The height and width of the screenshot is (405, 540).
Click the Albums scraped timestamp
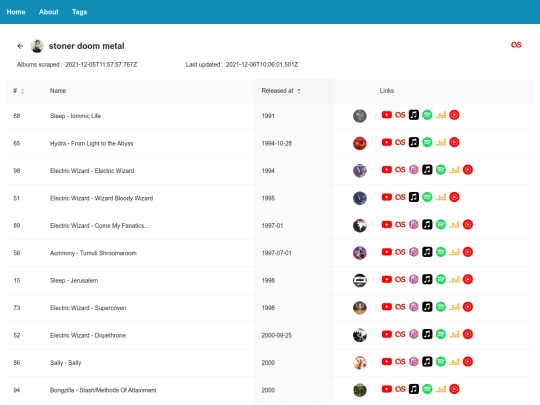click(x=101, y=64)
